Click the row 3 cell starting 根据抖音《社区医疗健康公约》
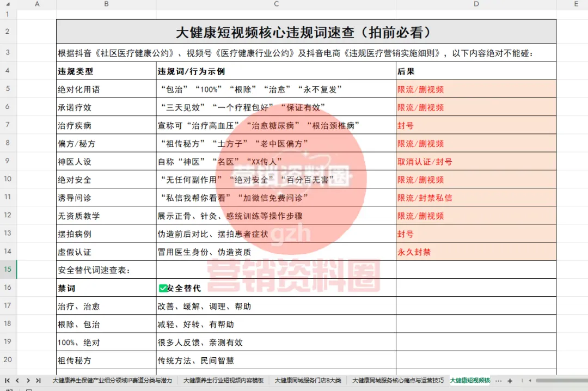 [306, 53]
